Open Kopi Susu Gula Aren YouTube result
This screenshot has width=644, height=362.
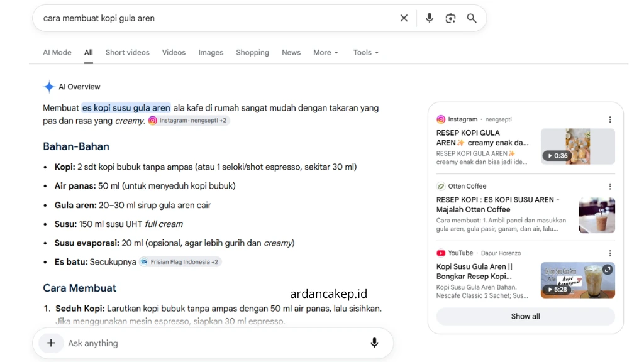pyautogui.click(x=474, y=271)
